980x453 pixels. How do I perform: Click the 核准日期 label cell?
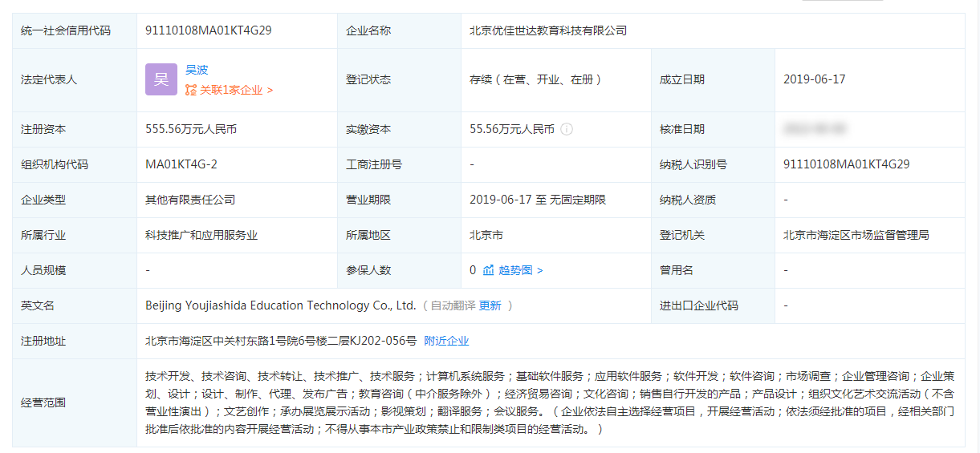click(713, 129)
